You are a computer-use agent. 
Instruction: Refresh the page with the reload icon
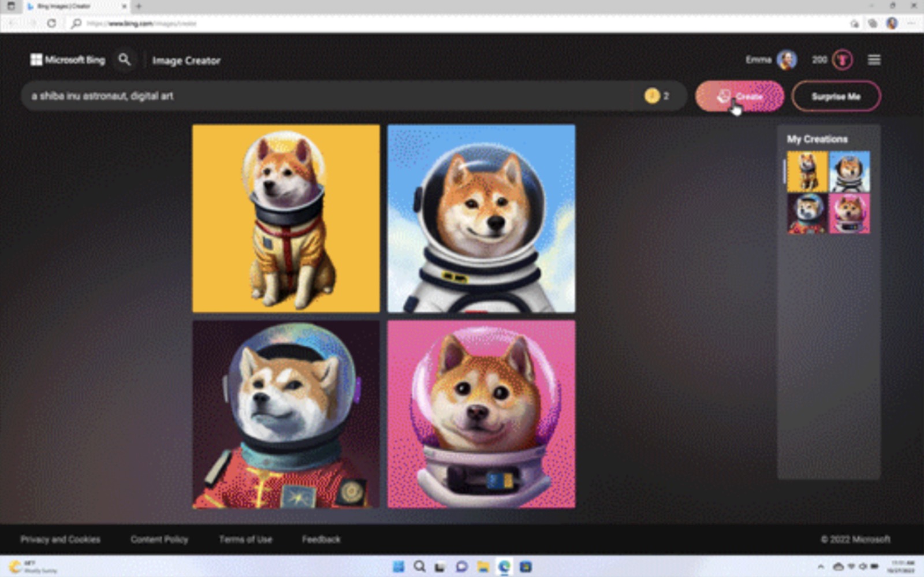click(x=51, y=24)
